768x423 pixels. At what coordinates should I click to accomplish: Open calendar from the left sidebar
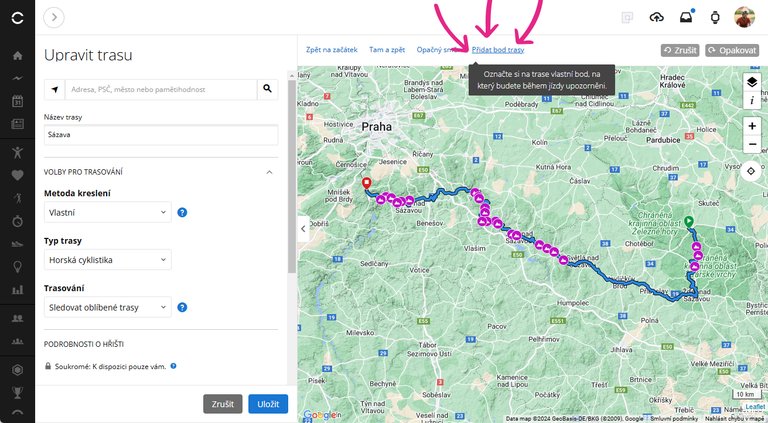point(17,101)
